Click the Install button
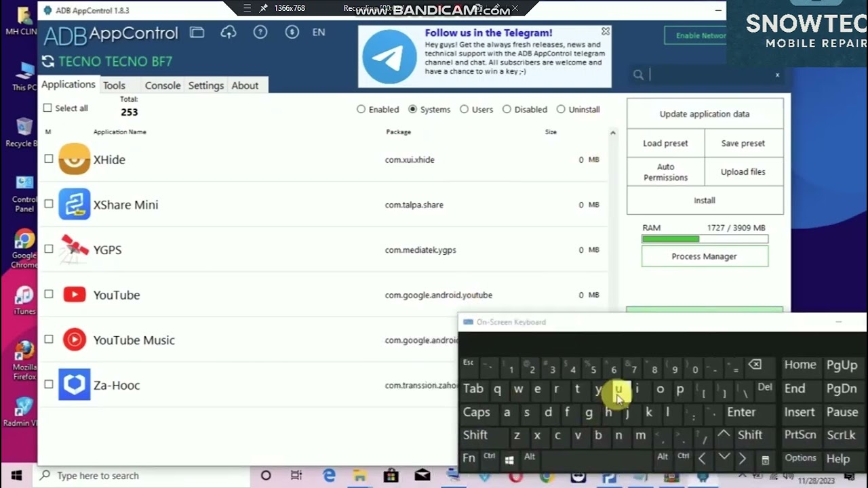 coord(705,200)
